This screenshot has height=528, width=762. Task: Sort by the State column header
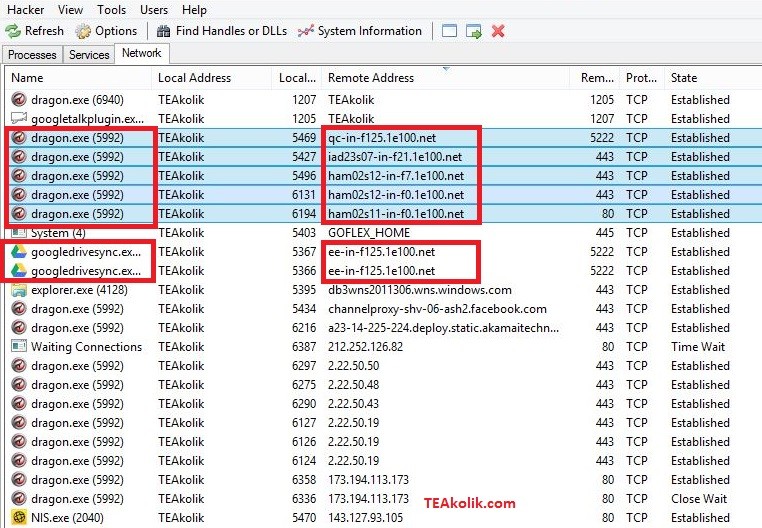pos(712,78)
